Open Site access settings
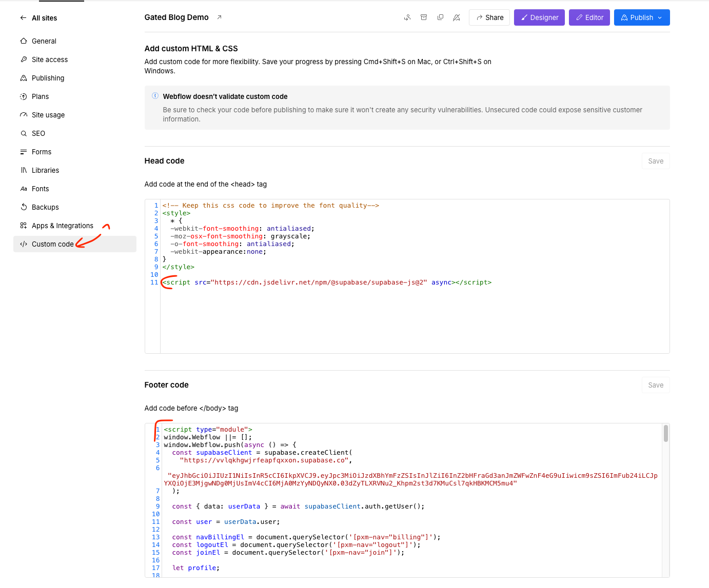Viewport: 709px width, 588px height. click(x=50, y=59)
